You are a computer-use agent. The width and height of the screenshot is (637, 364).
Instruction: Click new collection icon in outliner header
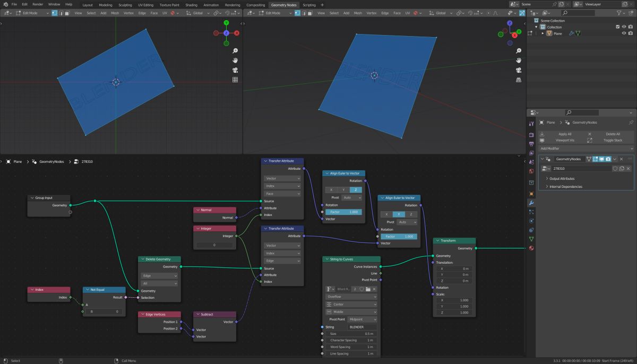[x=631, y=13]
